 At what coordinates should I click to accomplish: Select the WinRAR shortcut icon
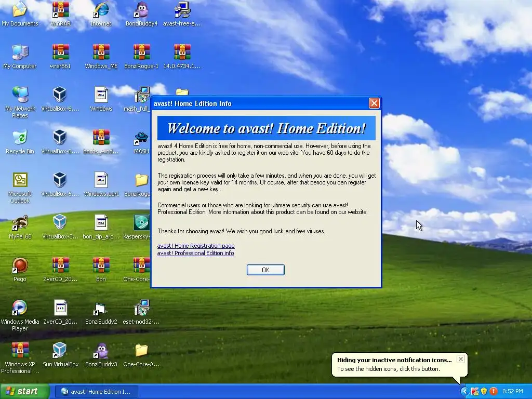point(60,14)
